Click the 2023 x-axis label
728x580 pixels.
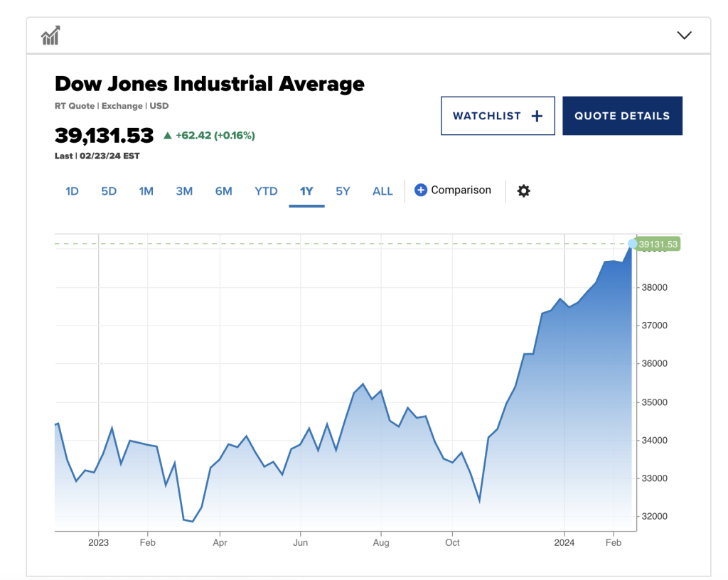point(98,542)
